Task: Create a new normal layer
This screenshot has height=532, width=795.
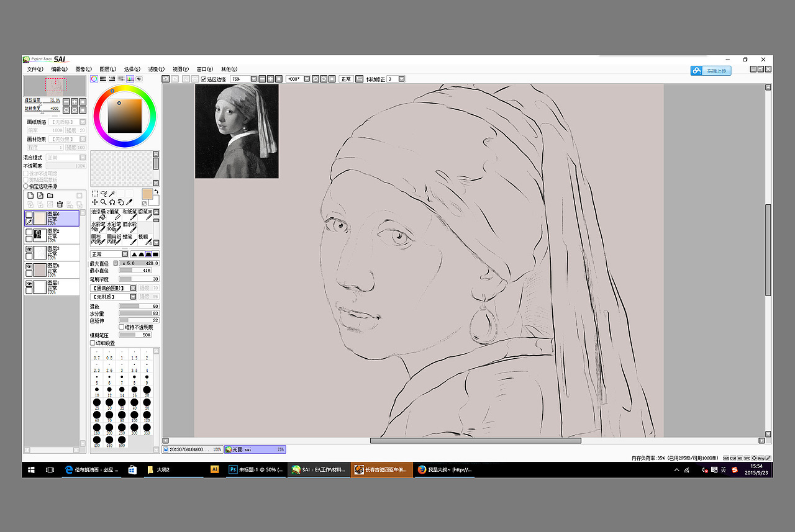Action: click(30, 196)
